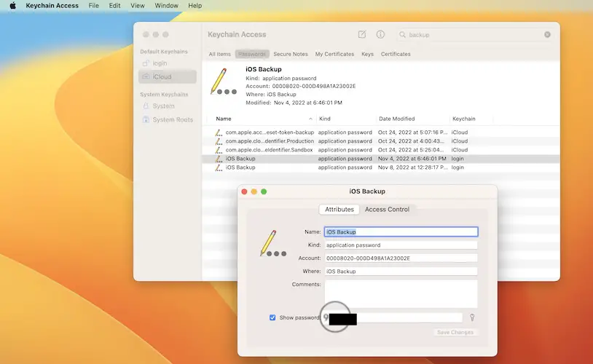Screen dimensions: 593x364
Task: Click the search magnifier icon
Action: [402, 34]
